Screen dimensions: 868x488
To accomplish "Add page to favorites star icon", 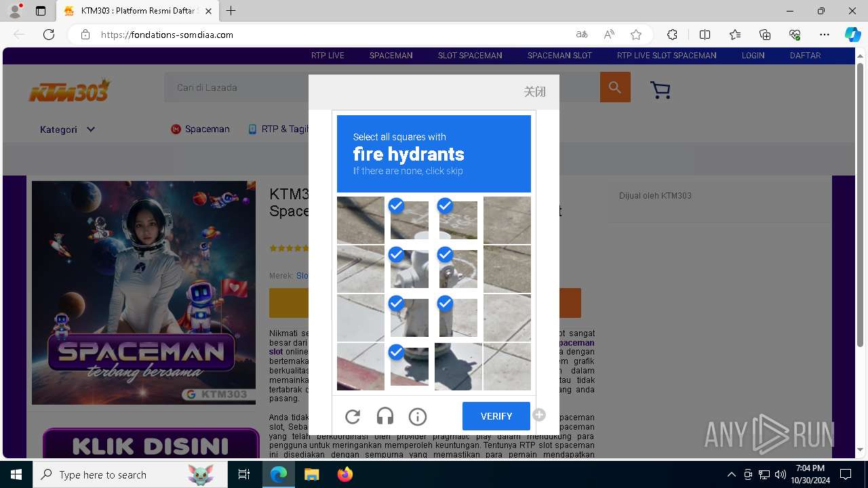I will tap(636, 35).
